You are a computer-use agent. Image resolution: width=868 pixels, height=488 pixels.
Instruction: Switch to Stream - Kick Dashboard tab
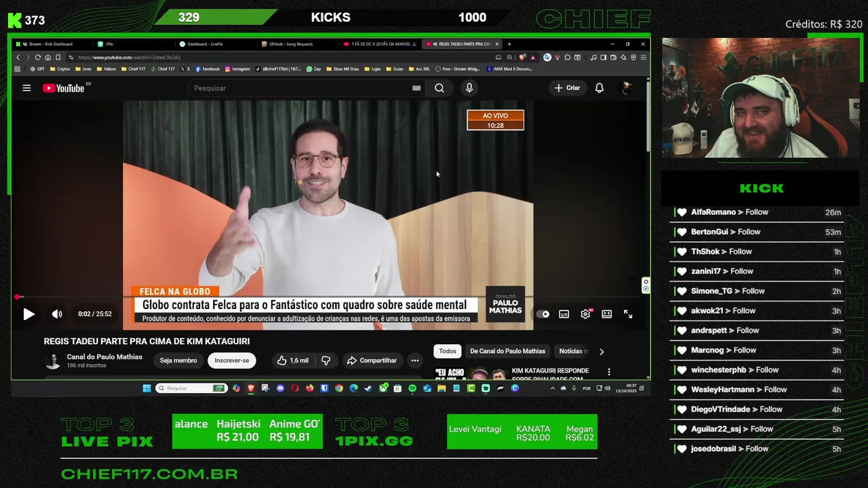click(52, 44)
